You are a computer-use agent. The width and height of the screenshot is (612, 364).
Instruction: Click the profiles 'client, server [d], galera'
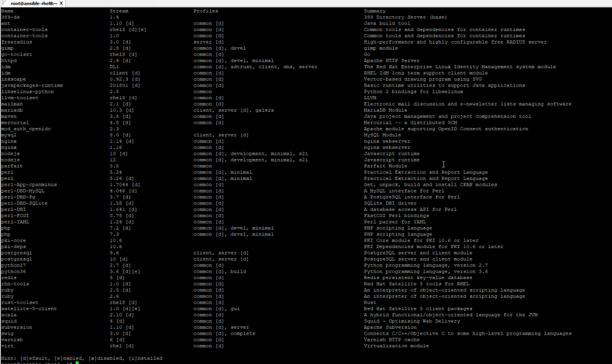coord(234,111)
